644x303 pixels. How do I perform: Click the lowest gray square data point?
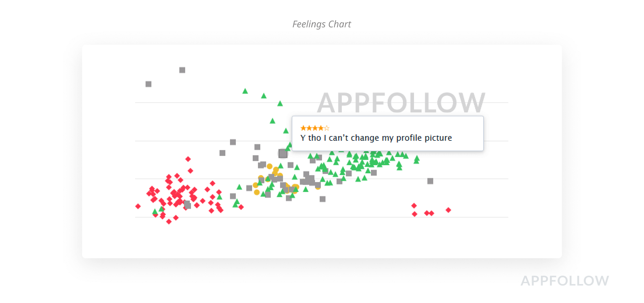pyautogui.click(x=188, y=206)
